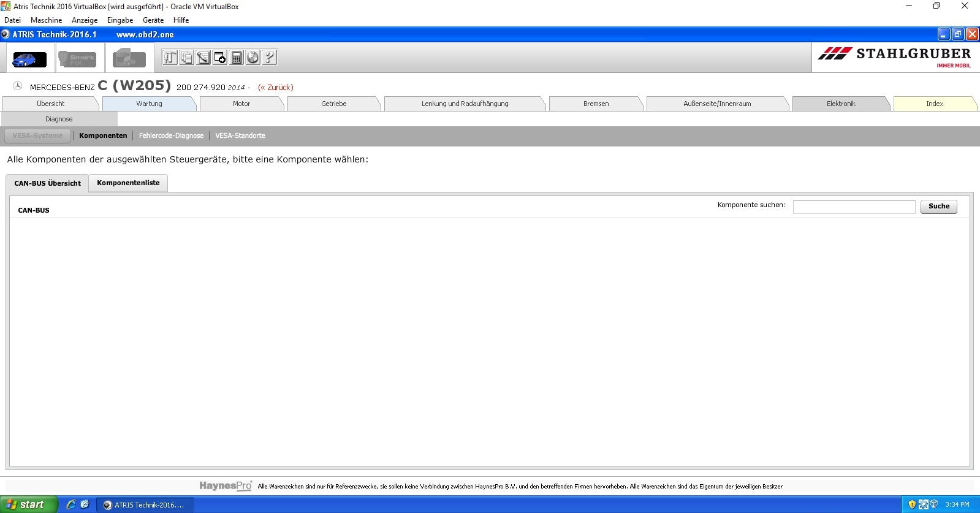Screen dimensions: 980x513
Task: Open the SmartFIX module icon
Action: (77, 59)
